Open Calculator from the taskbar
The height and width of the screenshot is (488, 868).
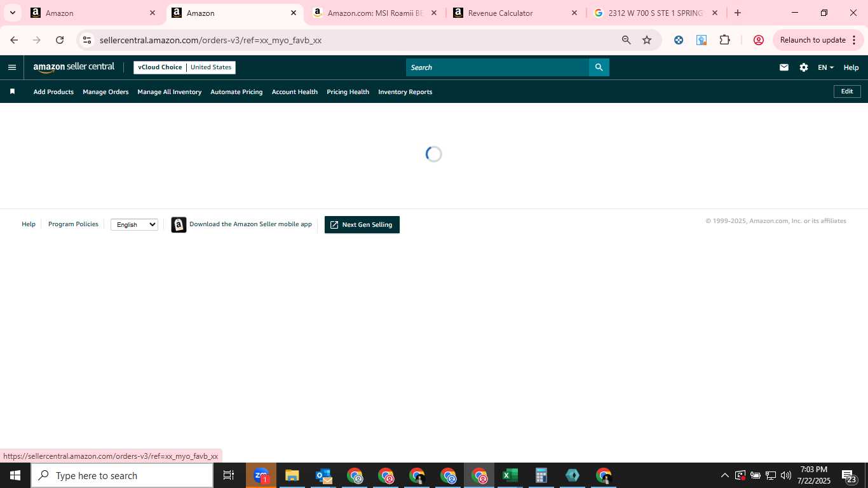click(x=541, y=475)
